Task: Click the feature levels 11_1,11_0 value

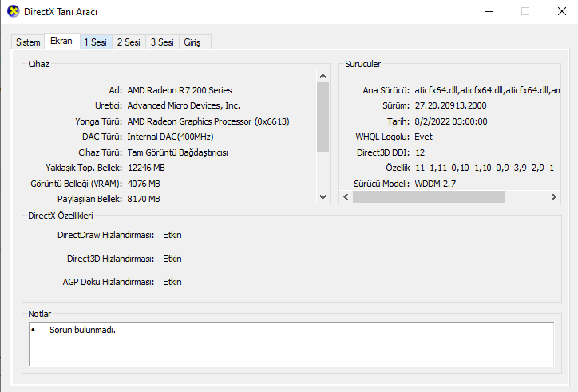Action: tap(485, 168)
